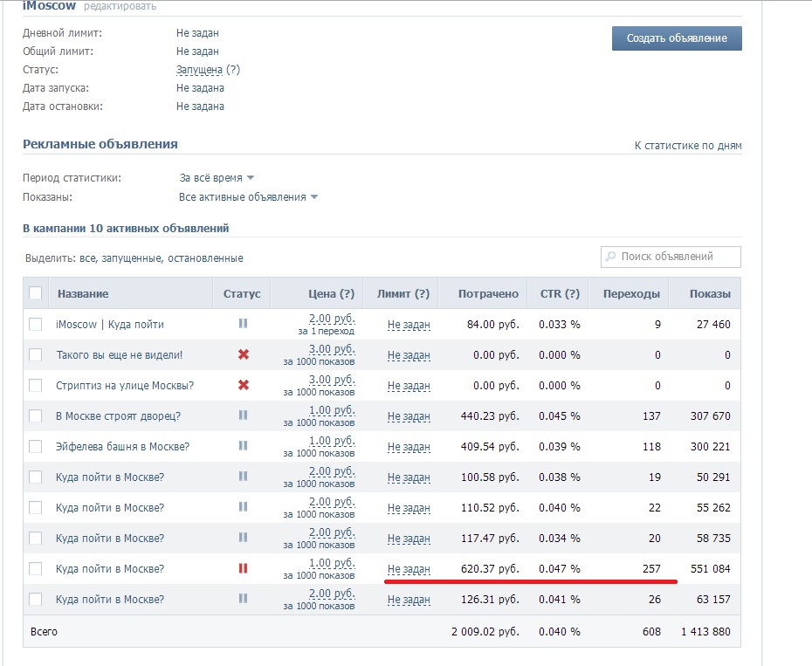The image size is (812, 666).
Task: Select остановленные ads link
Action: click(205, 257)
